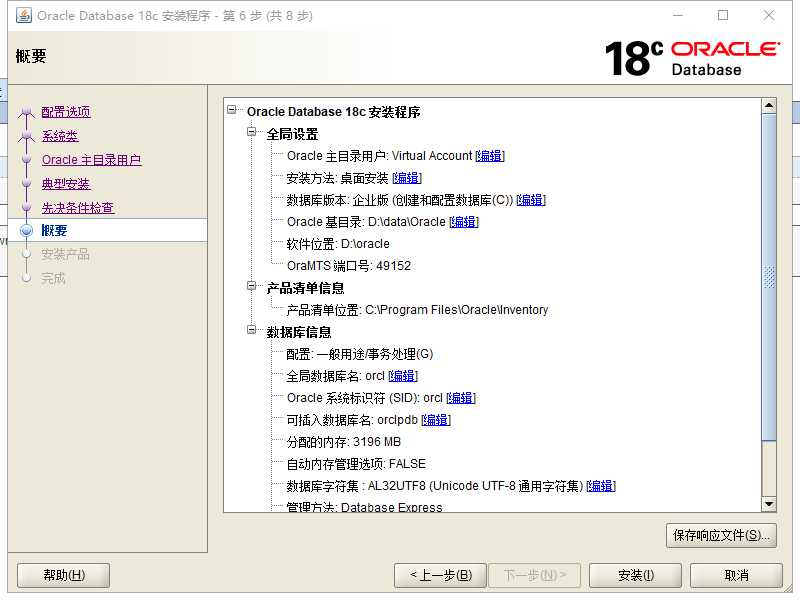The width and height of the screenshot is (800, 600).
Task: Select the 分配的内存: 3196 MB row
Action: point(343,442)
